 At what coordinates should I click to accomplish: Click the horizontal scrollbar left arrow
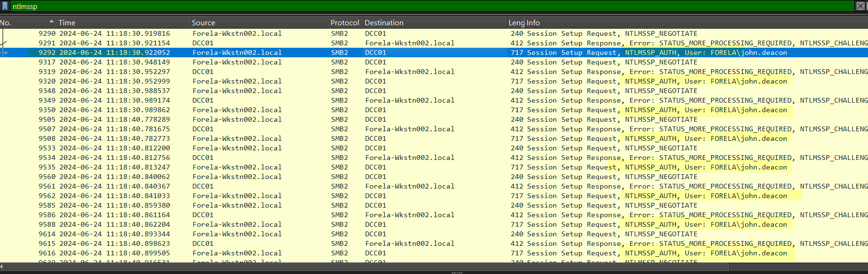(2, 266)
